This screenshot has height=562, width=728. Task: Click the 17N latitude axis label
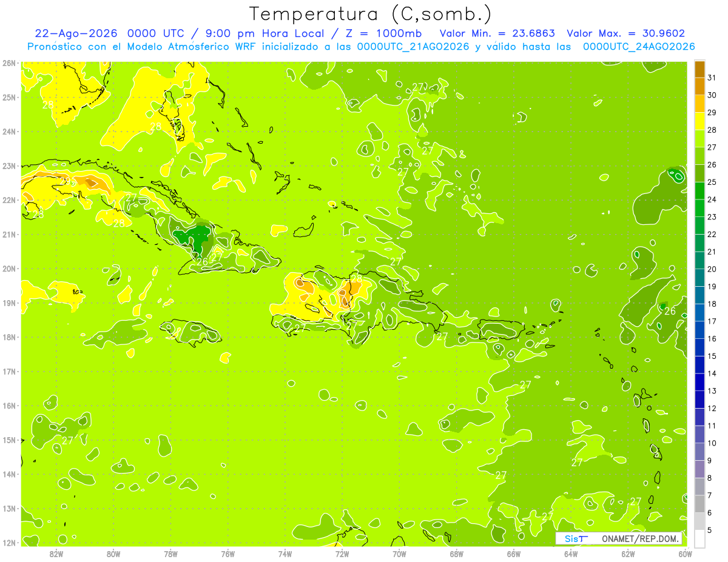tap(9, 372)
